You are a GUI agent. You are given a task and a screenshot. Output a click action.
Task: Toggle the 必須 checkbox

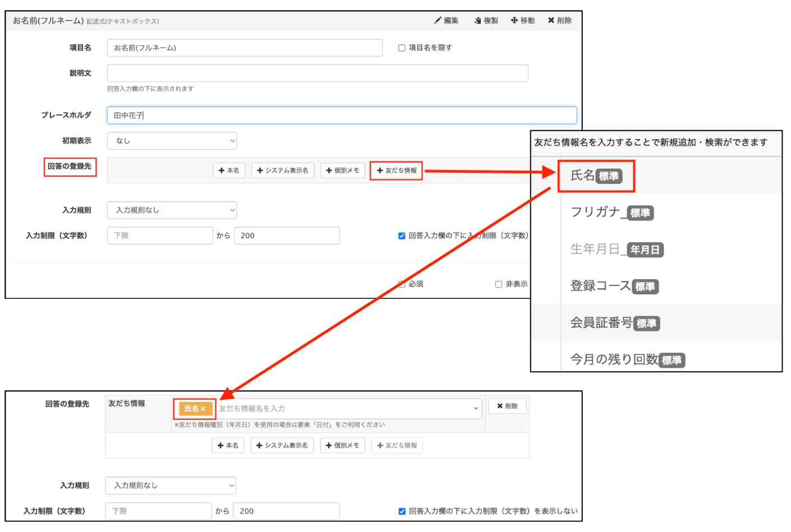[x=402, y=284]
